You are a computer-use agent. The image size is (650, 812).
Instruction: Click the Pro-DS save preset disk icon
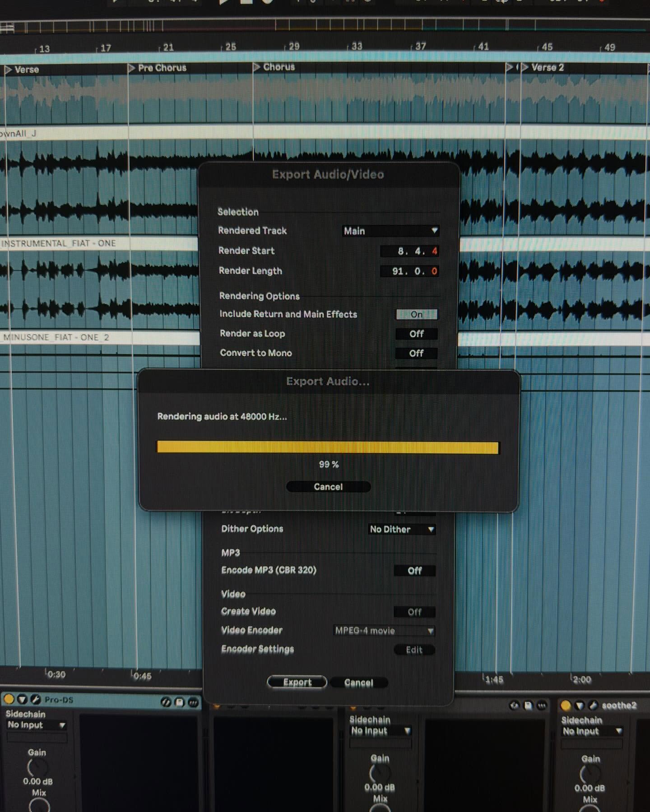pyautogui.click(x=179, y=702)
